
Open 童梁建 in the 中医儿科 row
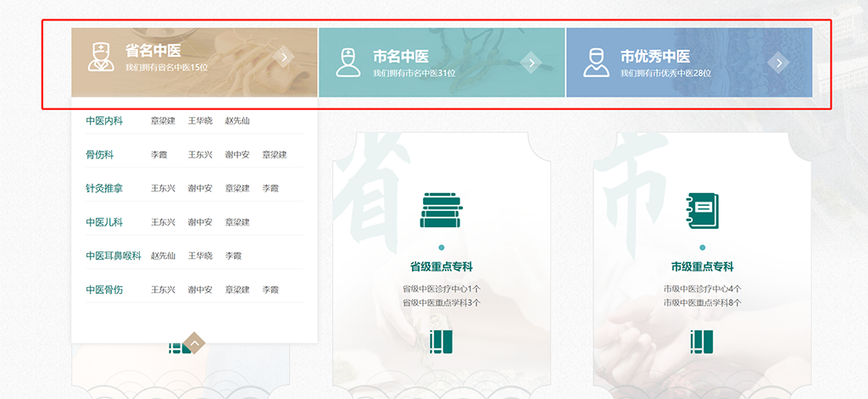tap(237, 222)
